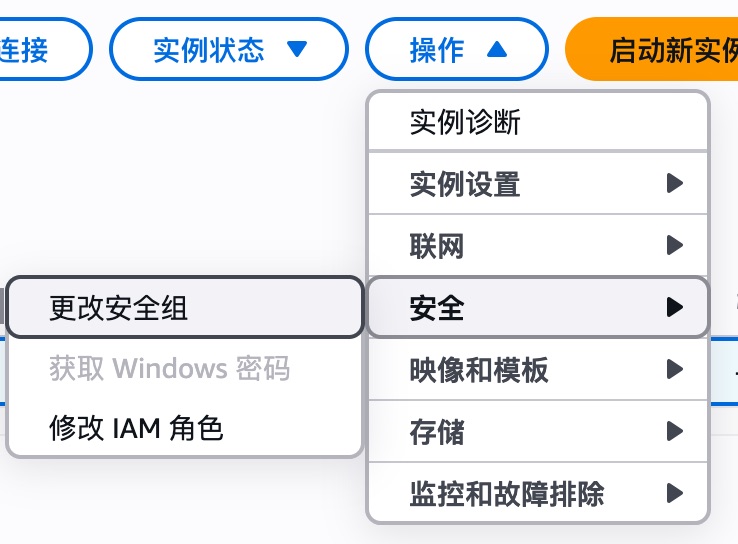This screenshot has height=544, width=738.
Task: Choose 修改 IAM 角色 option
Action: tap(136, 428)
